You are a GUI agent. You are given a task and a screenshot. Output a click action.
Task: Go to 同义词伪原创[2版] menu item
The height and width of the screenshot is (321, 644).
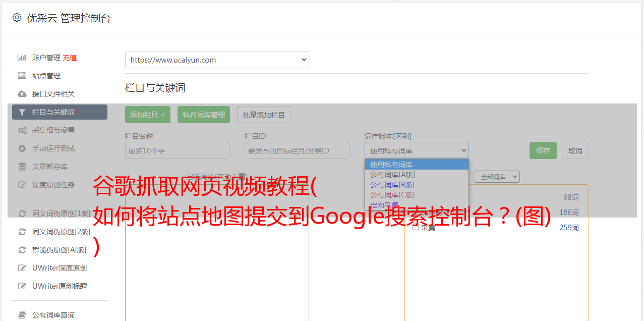click(x=61, y=232)
